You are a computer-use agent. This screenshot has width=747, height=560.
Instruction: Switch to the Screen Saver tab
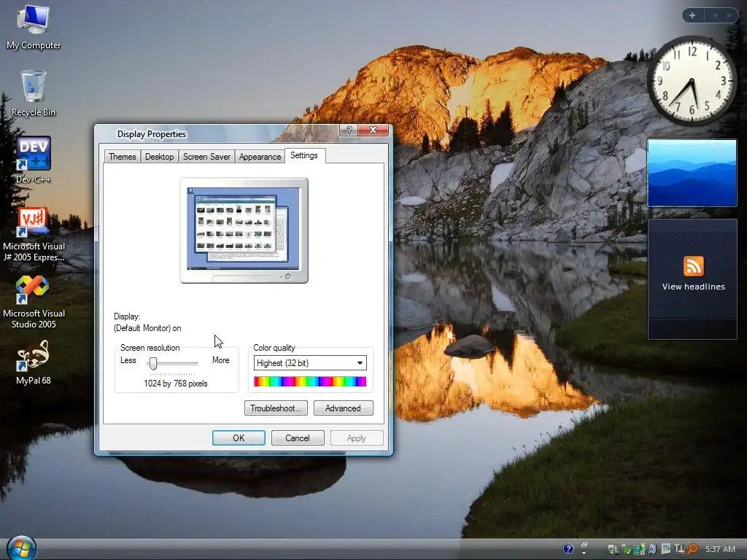(206, 157)
